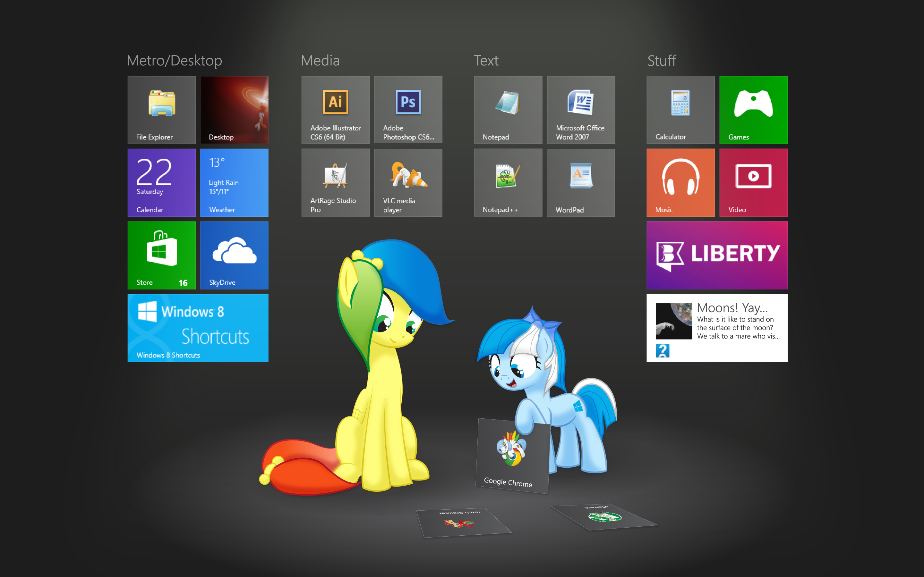Open the Windows 8 Shortcuts tile
The width and height of the screenshot is (924, 577).
[x=198, y=328]
